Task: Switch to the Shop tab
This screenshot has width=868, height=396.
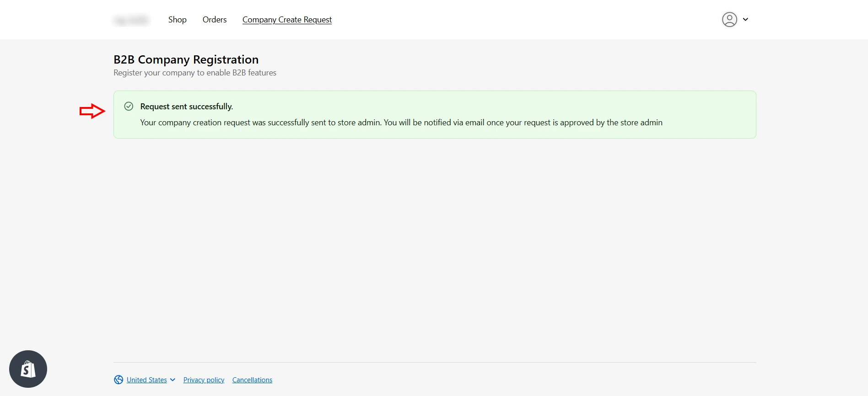Action: [x=177, y=20]
